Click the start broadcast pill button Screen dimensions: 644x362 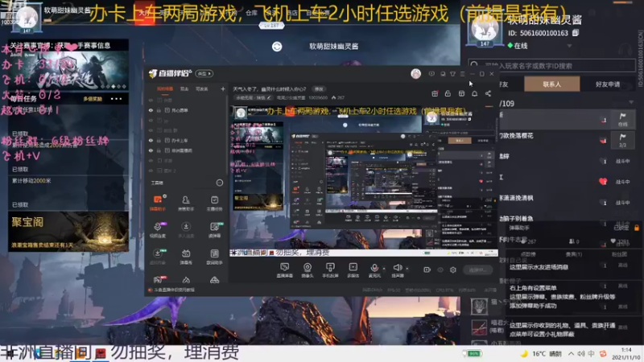pos(478,269)
